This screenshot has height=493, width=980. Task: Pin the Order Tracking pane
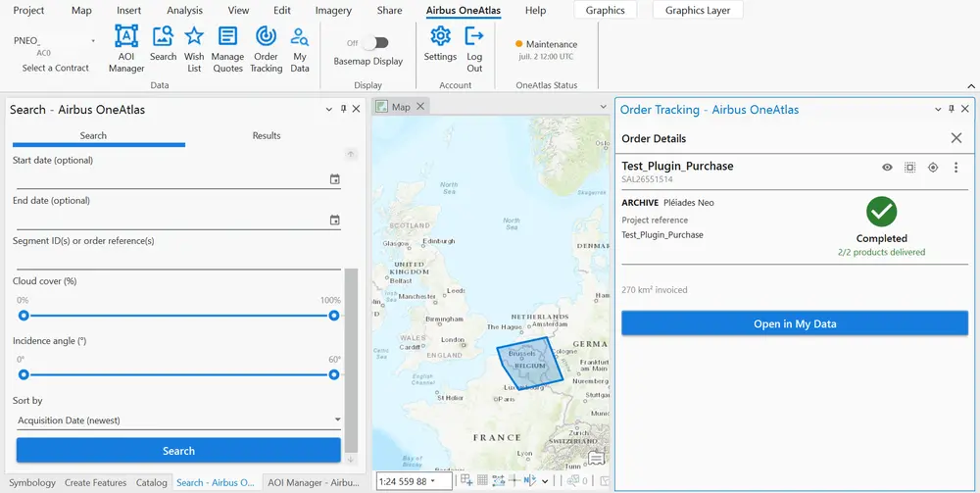coord(952,109)
